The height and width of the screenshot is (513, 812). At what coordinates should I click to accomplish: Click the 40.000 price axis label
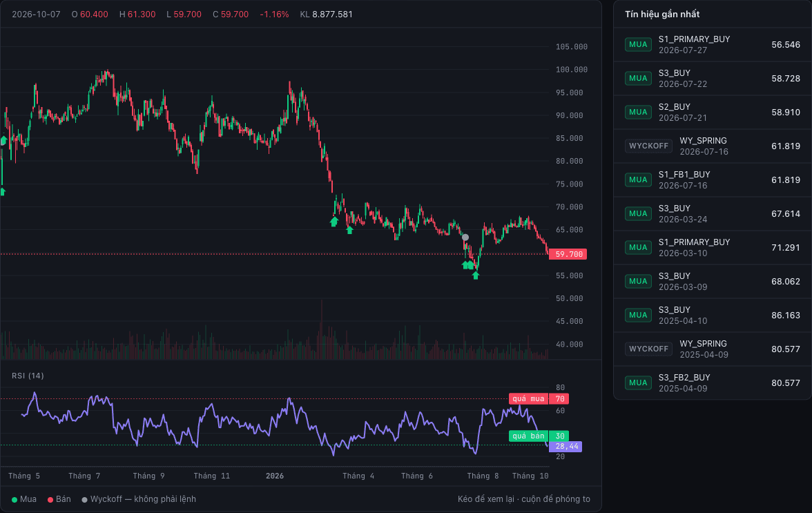(570, 345)
